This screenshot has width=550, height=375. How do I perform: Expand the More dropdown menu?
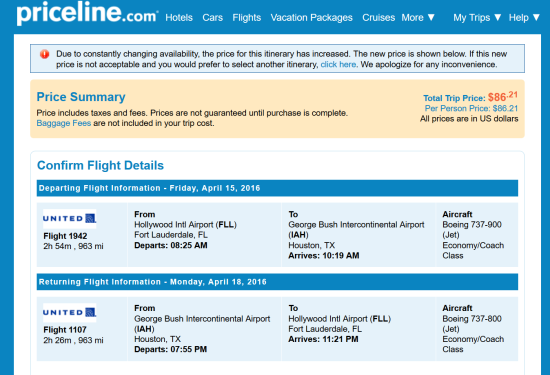point(418,18)
